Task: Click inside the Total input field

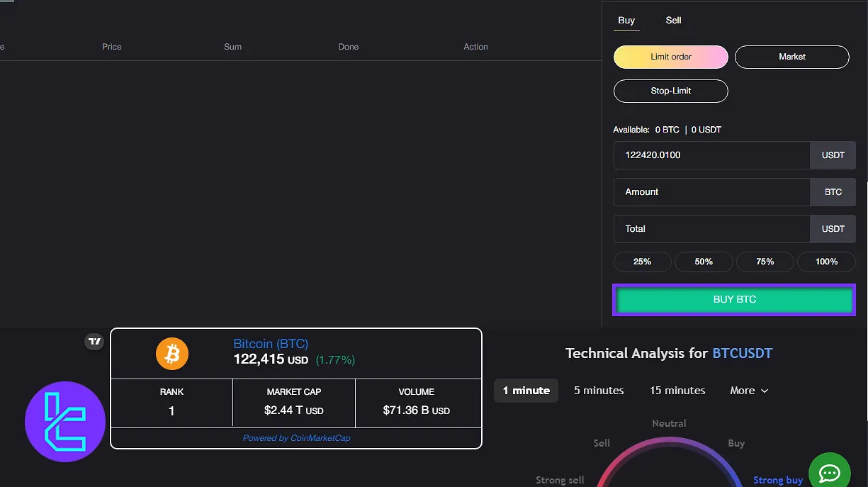Action: [709, 228]
